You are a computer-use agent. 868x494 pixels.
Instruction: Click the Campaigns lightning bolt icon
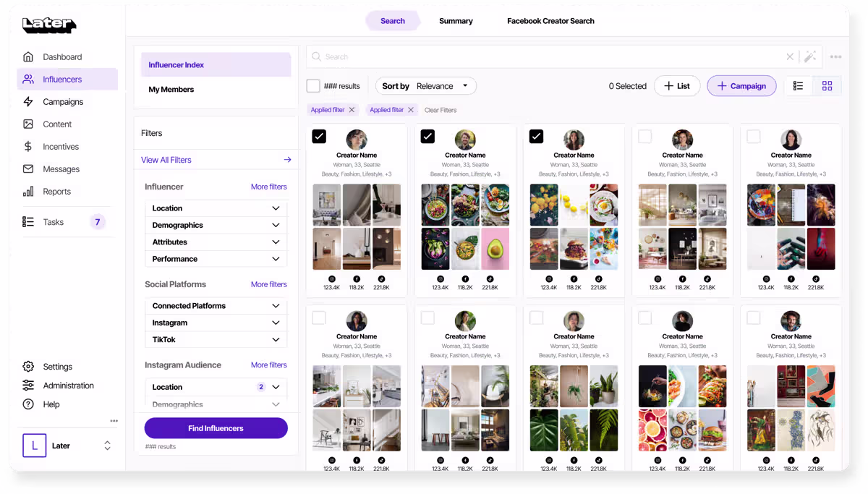28,101
